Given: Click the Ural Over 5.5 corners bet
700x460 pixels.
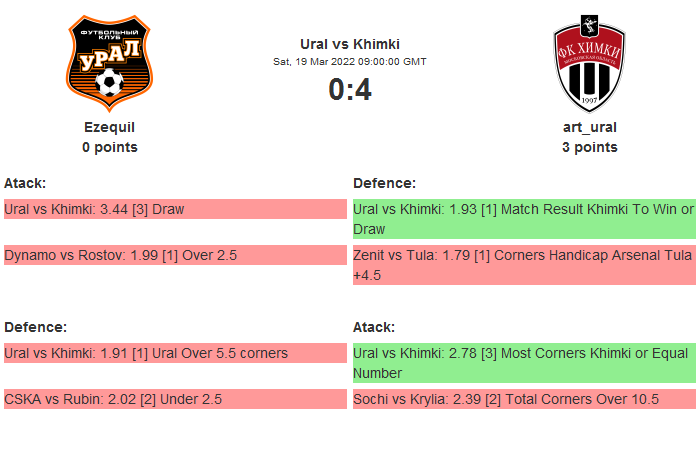Looking at the screenshot, I should tap(146, 353).
